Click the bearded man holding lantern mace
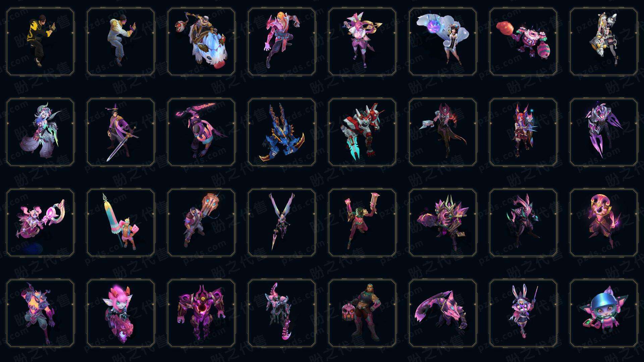Screen dimensions: 644x362 (201, 223)
